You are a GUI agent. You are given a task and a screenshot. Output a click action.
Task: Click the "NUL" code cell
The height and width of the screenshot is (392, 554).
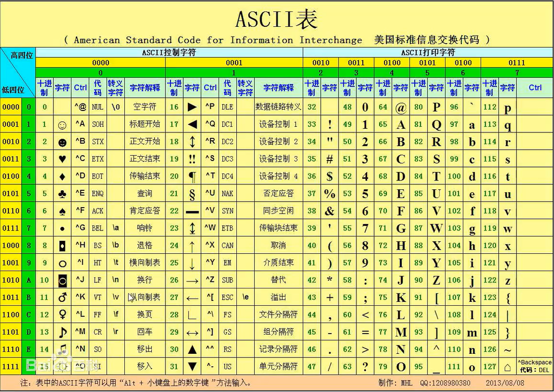(98, 107)
